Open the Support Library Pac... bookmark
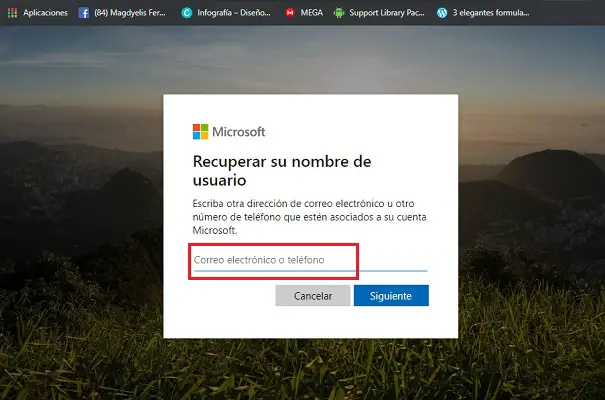Viewport: 605px width, 400px height. tap(387, 13)
